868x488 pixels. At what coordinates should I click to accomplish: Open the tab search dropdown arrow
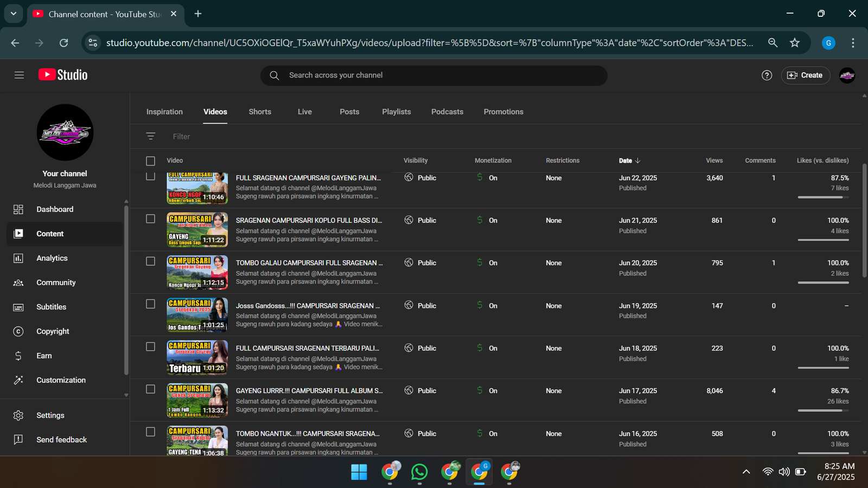pyautogui.click(x=14, y=14)
